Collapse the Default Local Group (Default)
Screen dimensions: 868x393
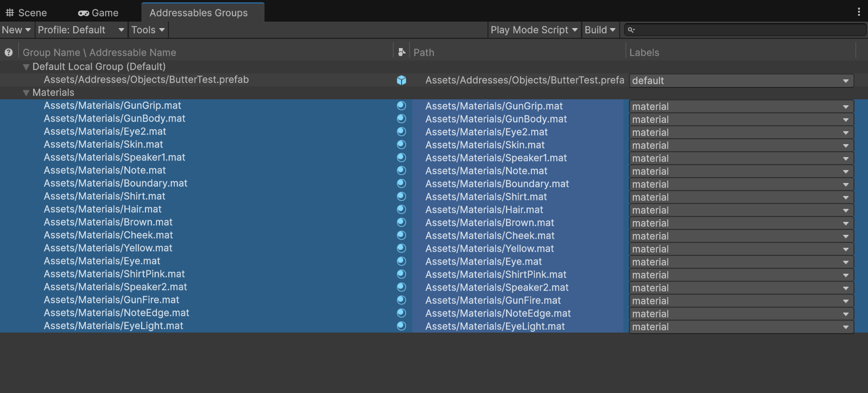26,67
